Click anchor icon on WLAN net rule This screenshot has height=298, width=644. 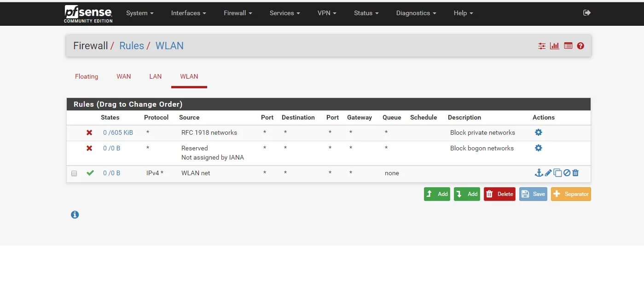(x=539, y=173)
